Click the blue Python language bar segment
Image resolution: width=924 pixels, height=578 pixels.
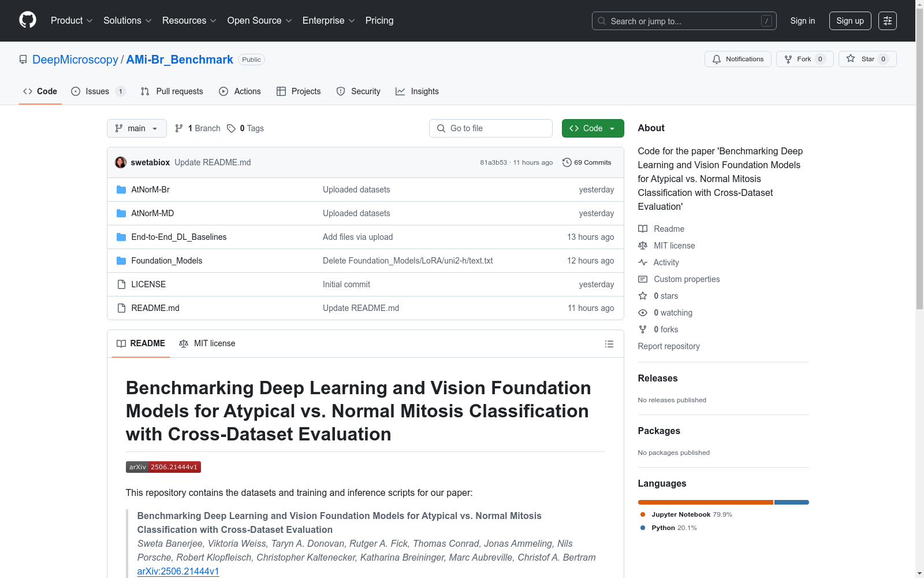792,502
